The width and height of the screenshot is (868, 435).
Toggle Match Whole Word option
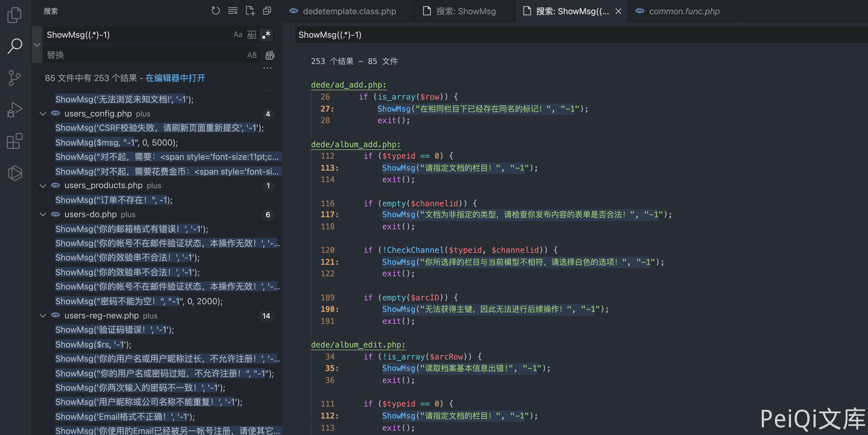click(x=252, y=35)
